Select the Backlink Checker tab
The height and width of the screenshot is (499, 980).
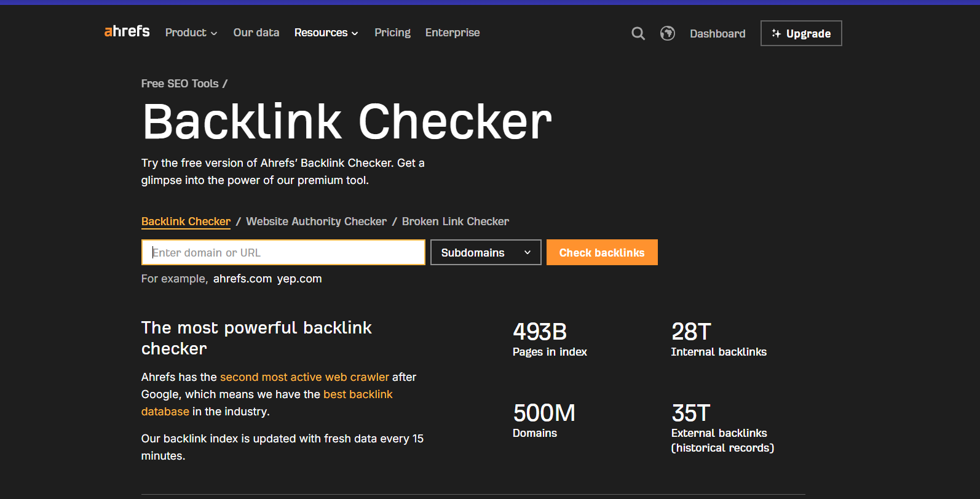click(186, 222)
